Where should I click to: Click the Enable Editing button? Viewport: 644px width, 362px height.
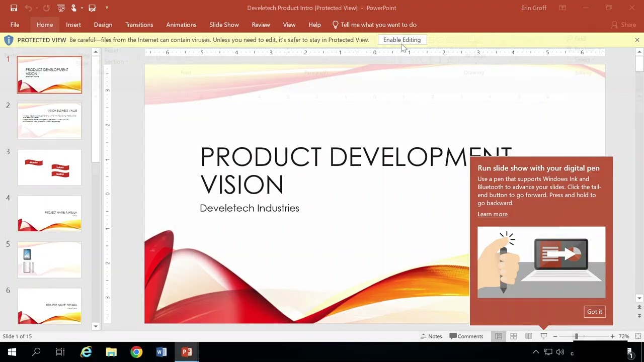click(401, 40)
